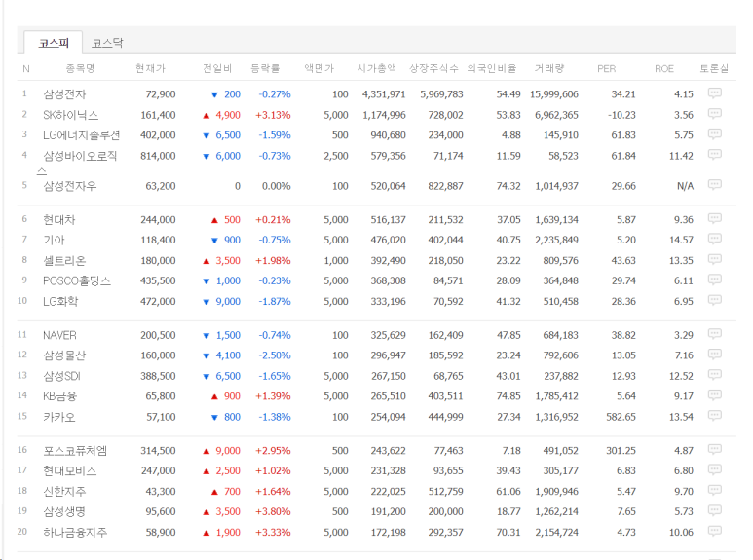Open NAVER discussion room icon
Image resolution: width=753 pixels, height=560 pixels.
[x=715, y=334]
